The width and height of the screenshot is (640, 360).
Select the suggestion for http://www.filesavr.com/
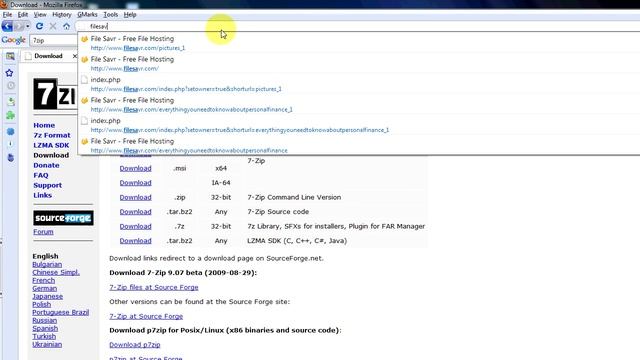tap(358, 64)
